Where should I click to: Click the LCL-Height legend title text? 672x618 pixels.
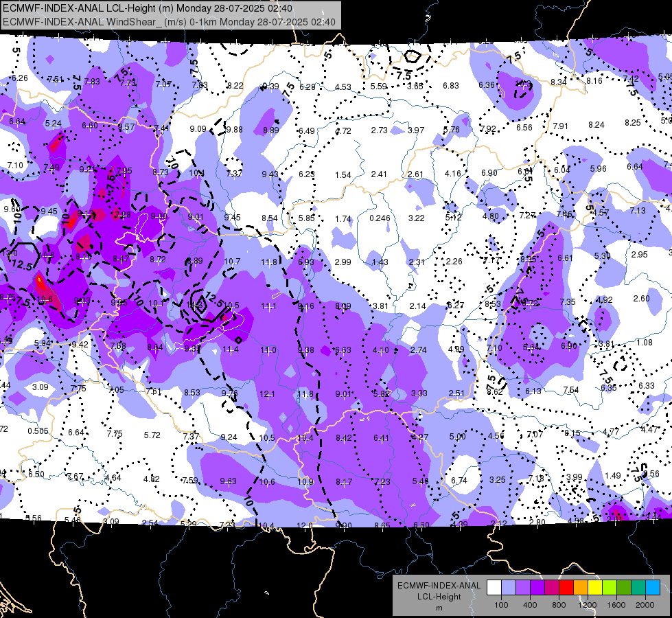pos(439,597)
